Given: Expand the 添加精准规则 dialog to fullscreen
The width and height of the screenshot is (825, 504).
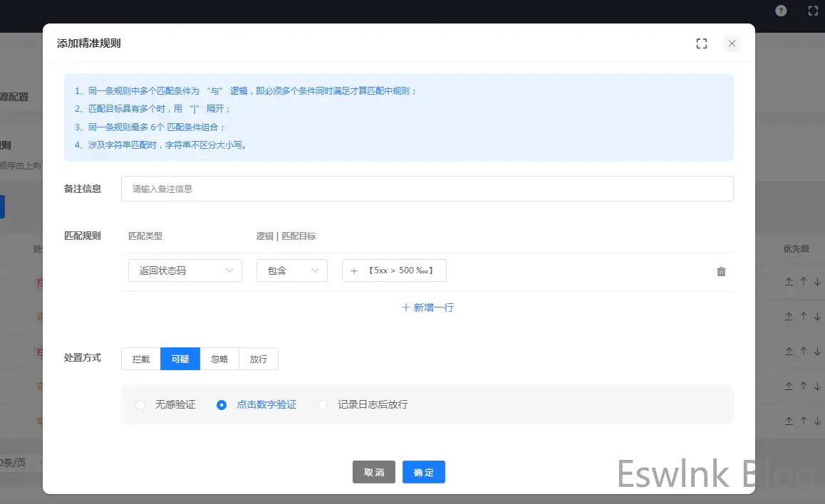Looking at the screenshot, I should (x=702, y=43).
